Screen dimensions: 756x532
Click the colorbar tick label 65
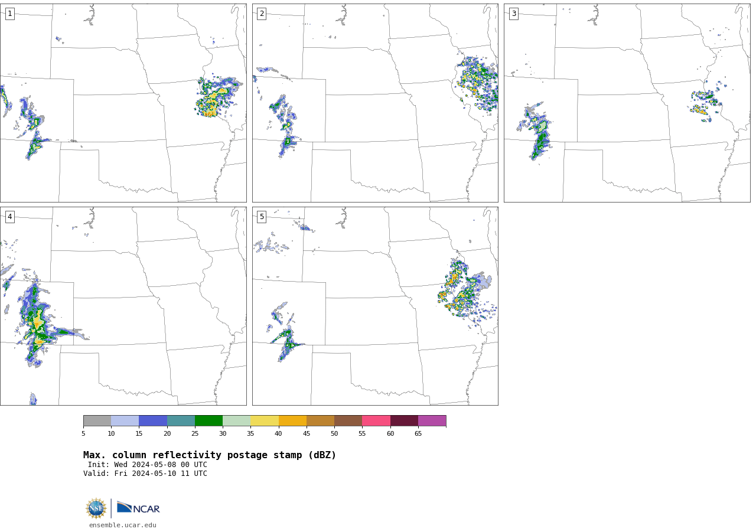pos(418,434)
